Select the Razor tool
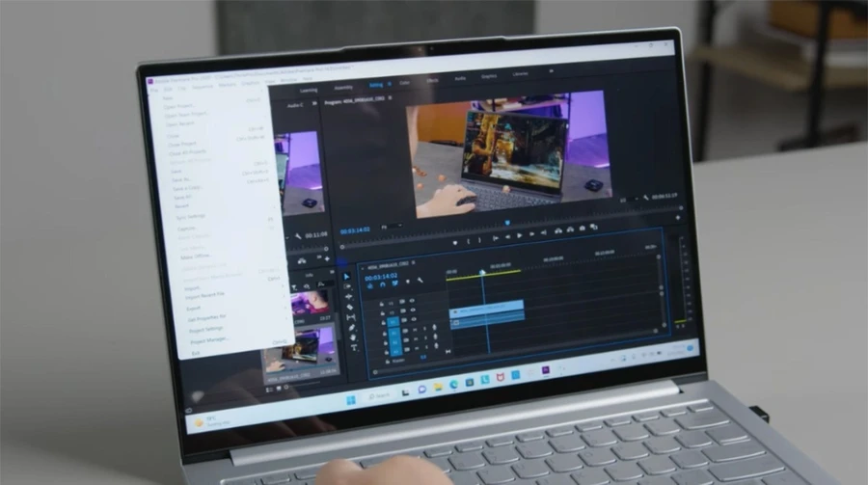The image size is (868, 485). coord(350,307)
